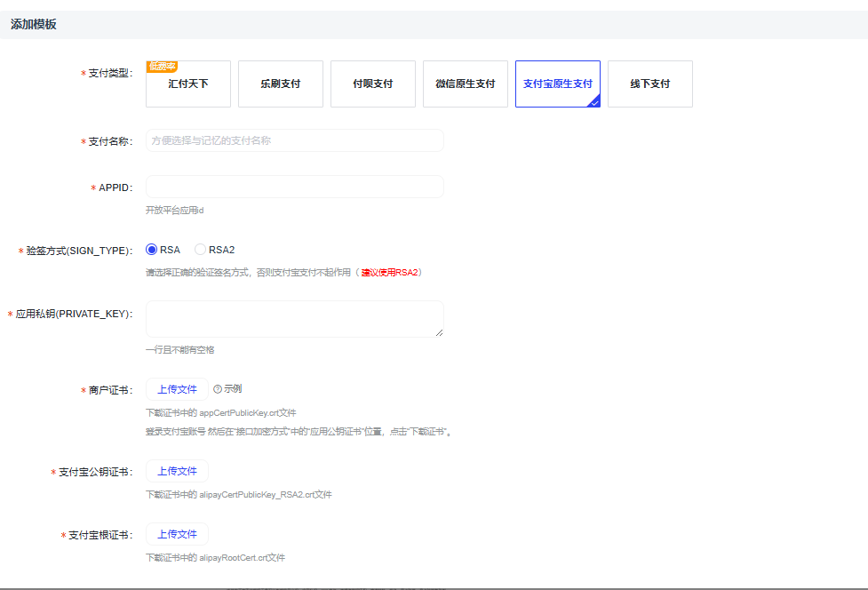The width and height of the screenshot is (868, 590).
Task: Upload file for 支付宝公钥证书
Action: [x=177, y=471]
